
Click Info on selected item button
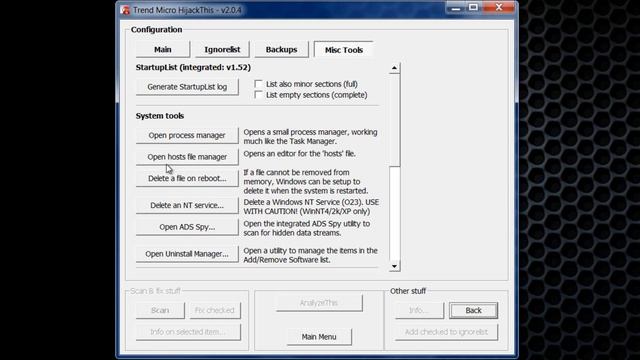pyautogui.click(x=188, y=332)
